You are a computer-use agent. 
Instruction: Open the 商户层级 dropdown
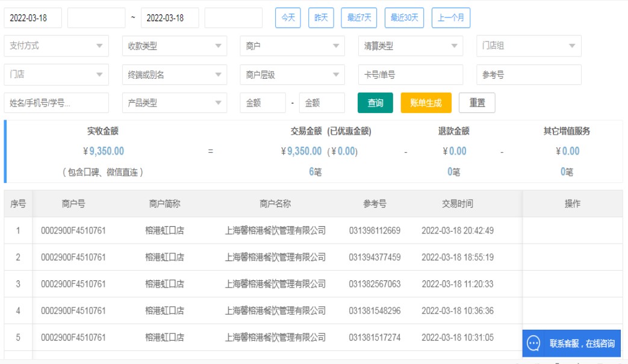click(292, 75)
